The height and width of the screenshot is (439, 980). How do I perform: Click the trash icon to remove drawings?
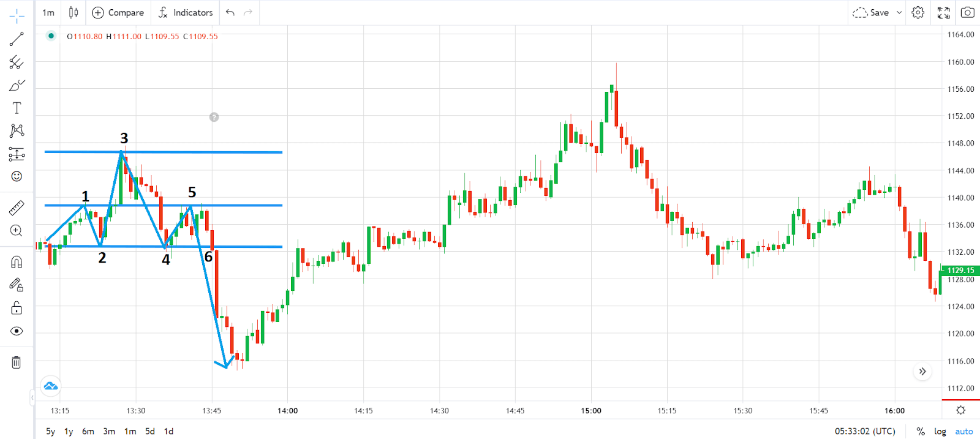click(17, 362)
